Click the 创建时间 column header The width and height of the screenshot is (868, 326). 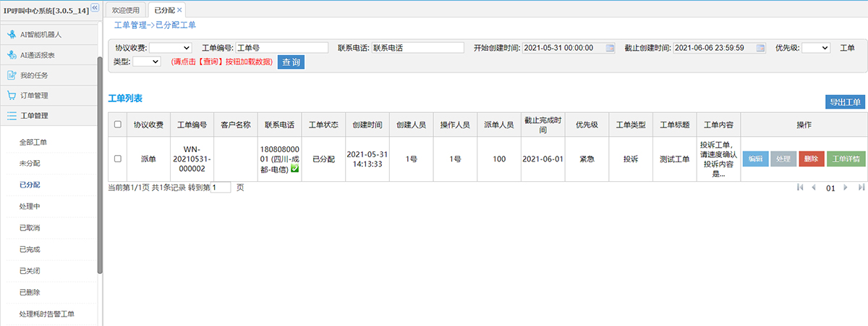[367, 125]
